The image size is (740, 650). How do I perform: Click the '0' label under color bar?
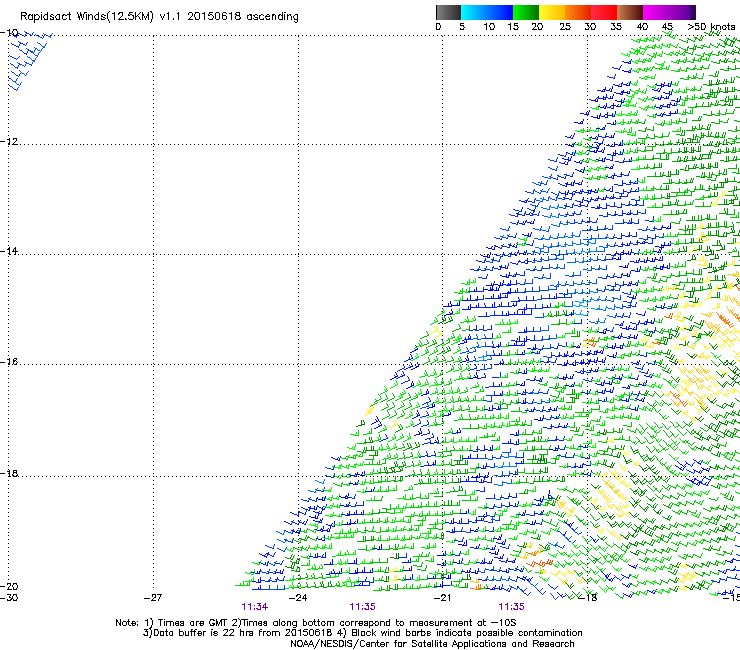tap(438, 27)
